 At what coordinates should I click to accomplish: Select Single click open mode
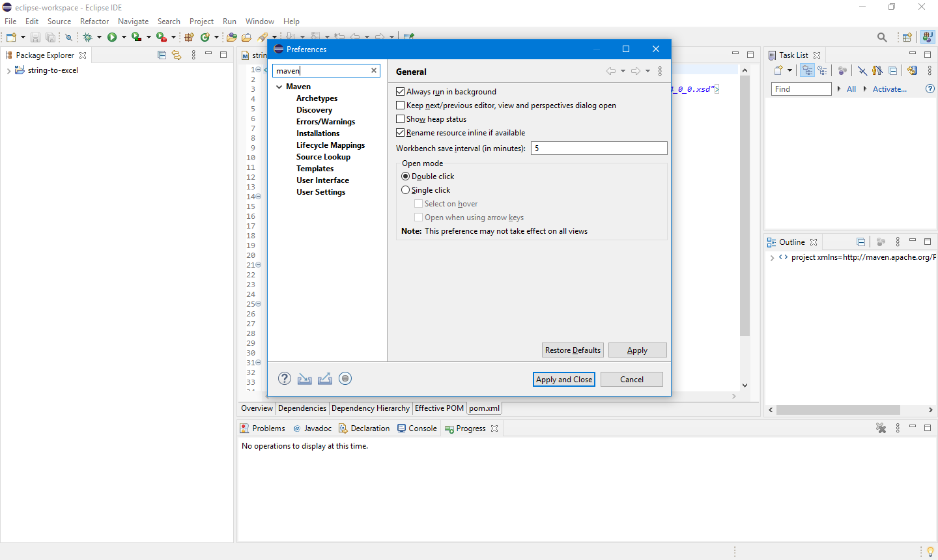(x=406, y=190)
